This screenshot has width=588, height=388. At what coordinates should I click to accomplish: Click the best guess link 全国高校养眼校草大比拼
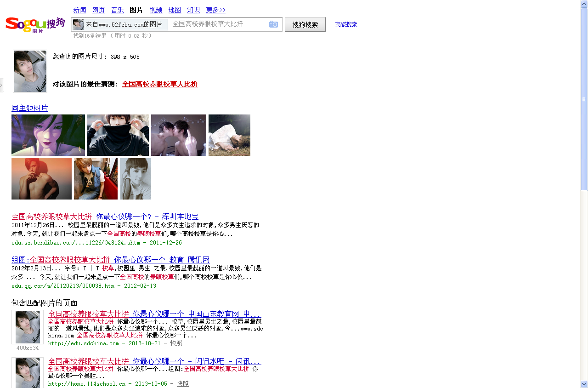click(x=160, y=84)
